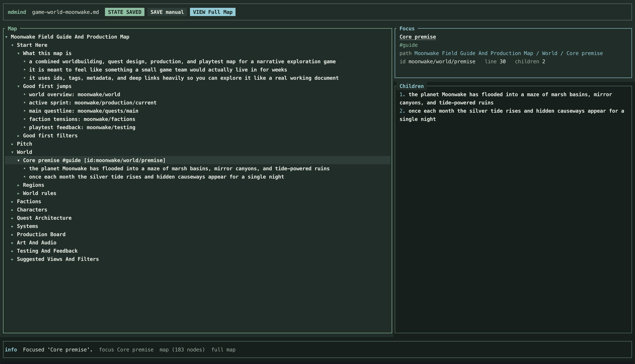
Task: Click the World breadcrumb in the Focus panel
Action: [549, 53]
